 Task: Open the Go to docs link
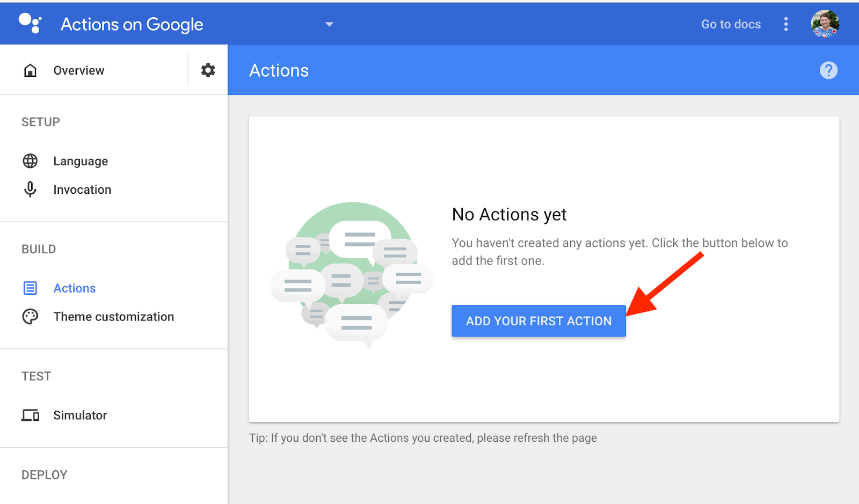click(731, 24)
